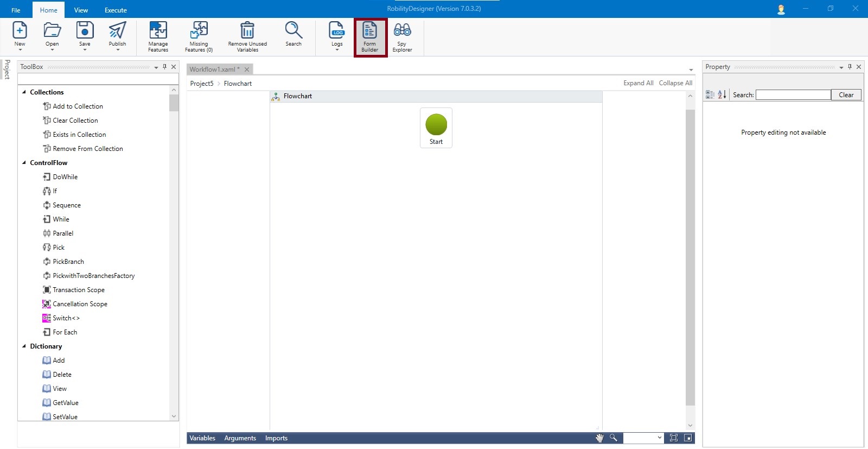The width and height of the screenshot is (868, 449).
Task: Open Missing Features in the ribbon
Action: coord(199,36)
